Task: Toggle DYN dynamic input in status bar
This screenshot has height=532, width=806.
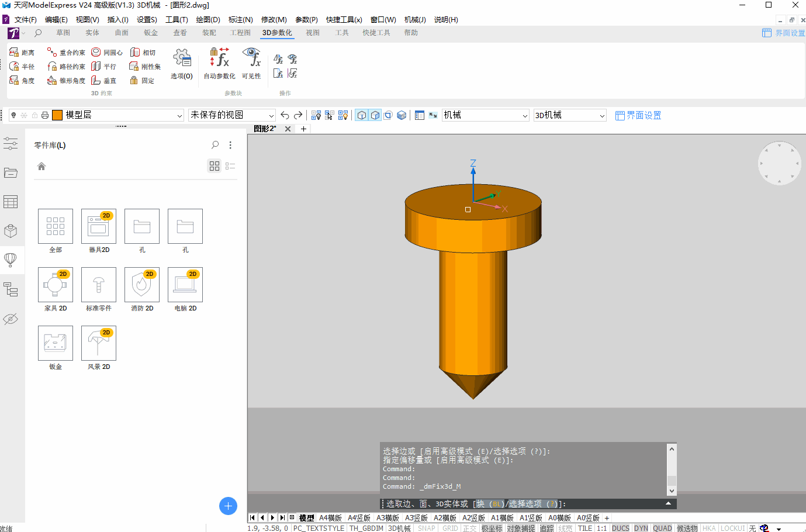Action: click(x=641, y=528)
